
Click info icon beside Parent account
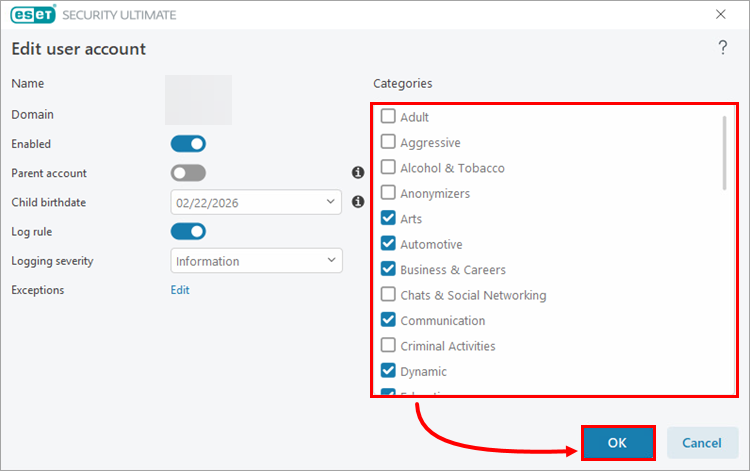[x=358, y=173]
